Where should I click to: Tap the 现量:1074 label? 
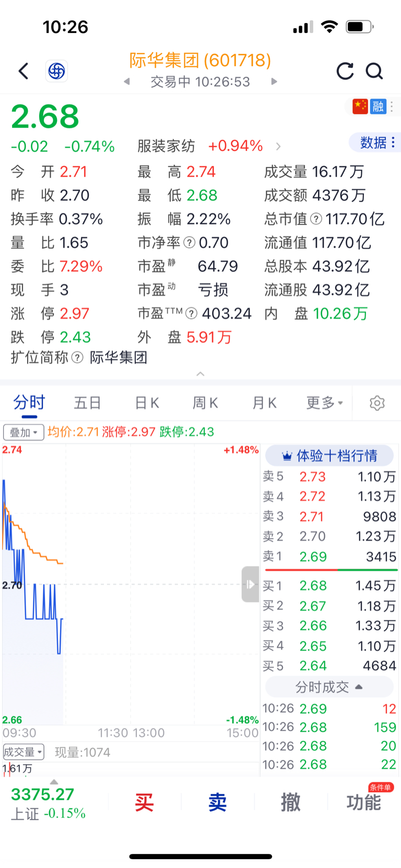point(82,752)
